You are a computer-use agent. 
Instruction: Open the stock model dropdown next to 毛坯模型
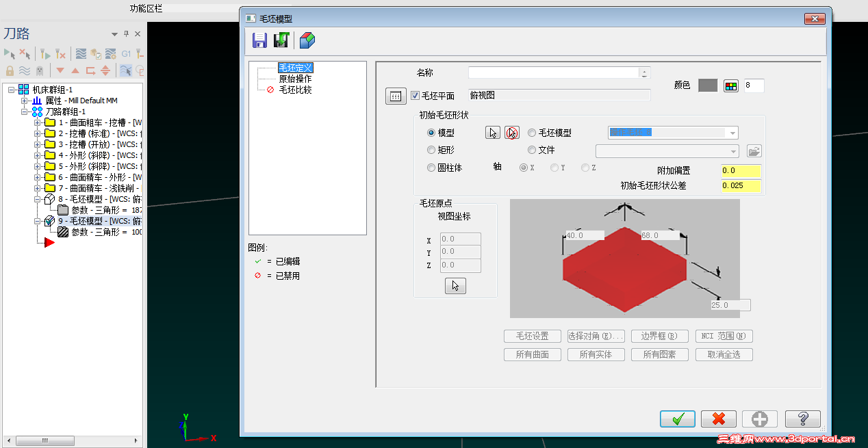tap(731, 132)
